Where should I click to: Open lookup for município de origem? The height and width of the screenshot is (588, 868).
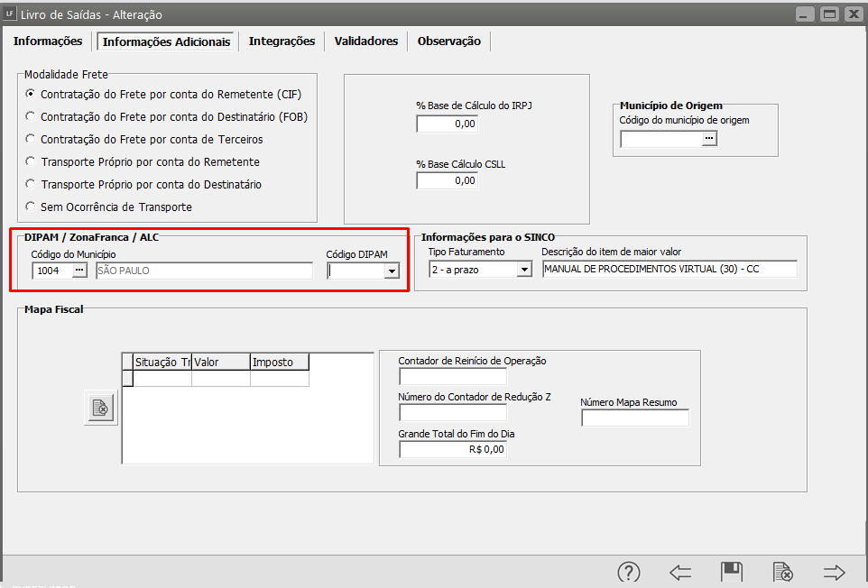[709, 138]
